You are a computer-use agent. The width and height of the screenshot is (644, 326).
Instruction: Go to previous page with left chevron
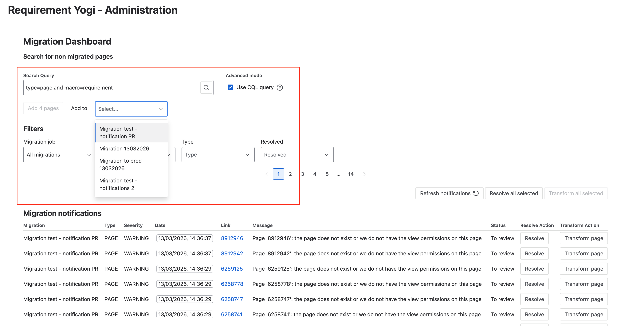(x=266, y=174)
